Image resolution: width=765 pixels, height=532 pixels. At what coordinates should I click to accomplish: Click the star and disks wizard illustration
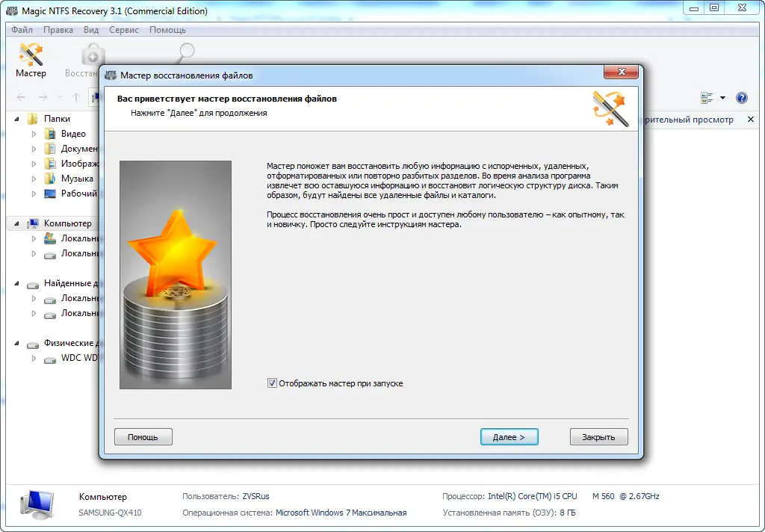click(x=176, y=275)
